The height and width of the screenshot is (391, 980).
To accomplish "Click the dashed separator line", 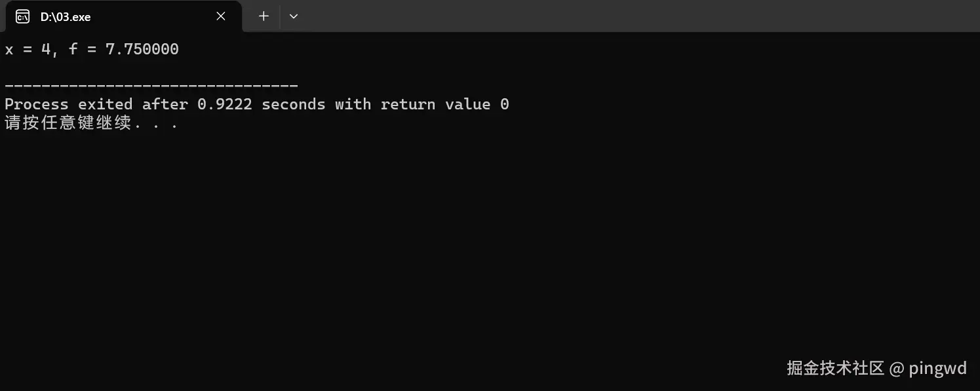I will point(151,85).
